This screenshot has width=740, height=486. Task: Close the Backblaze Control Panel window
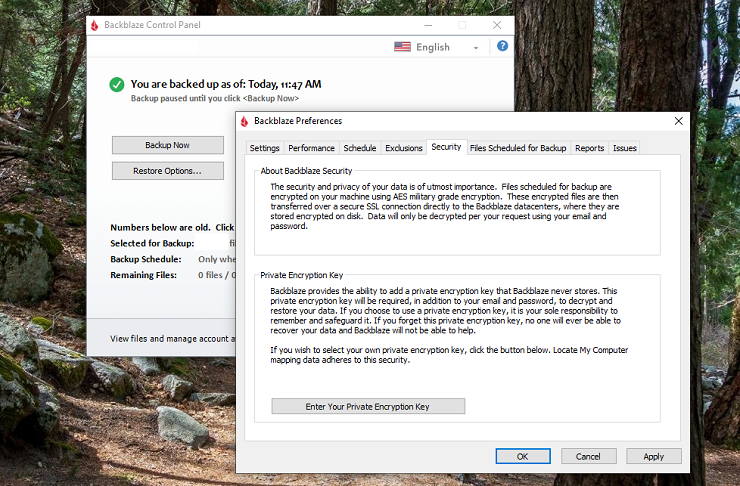[x=497, y=25]
